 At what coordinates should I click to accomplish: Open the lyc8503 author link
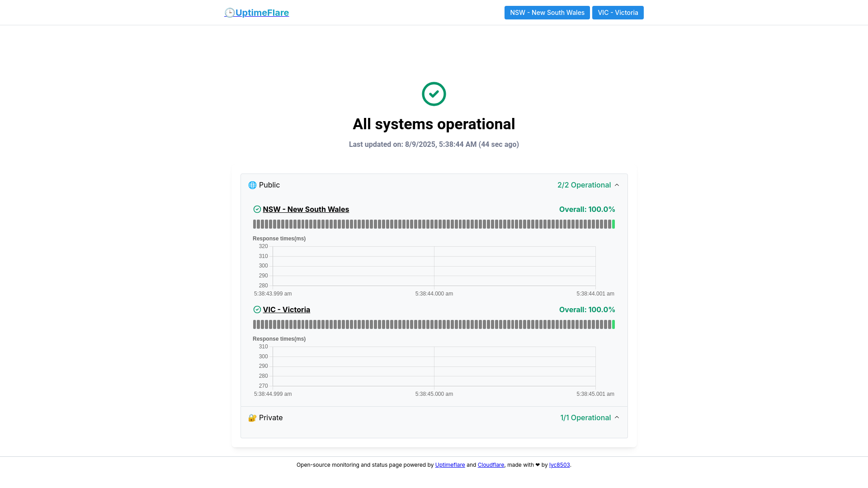[560, 465]
